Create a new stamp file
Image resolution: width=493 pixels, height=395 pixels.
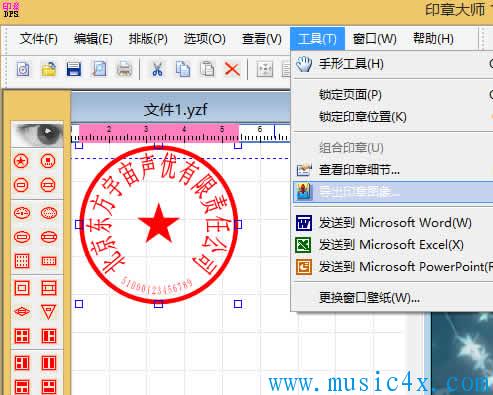[23, 69]
